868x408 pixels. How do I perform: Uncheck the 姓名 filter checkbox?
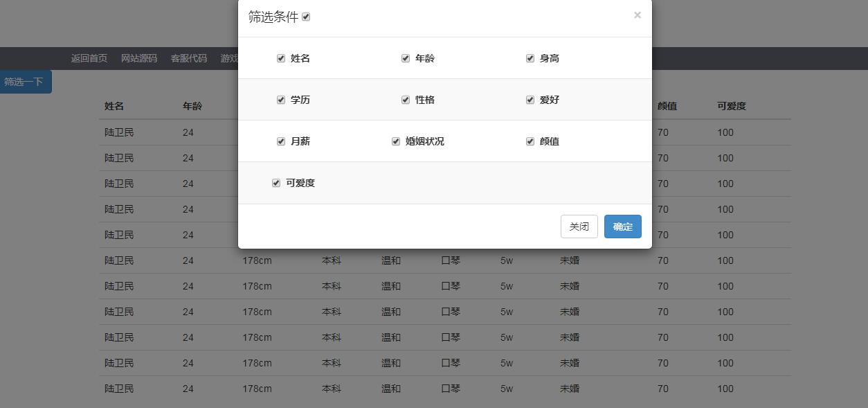281,58
